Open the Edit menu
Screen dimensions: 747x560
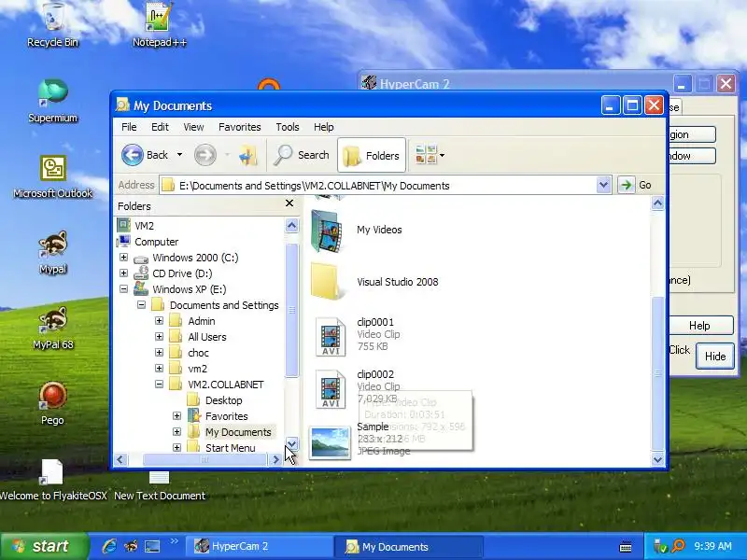pos(160,127)
